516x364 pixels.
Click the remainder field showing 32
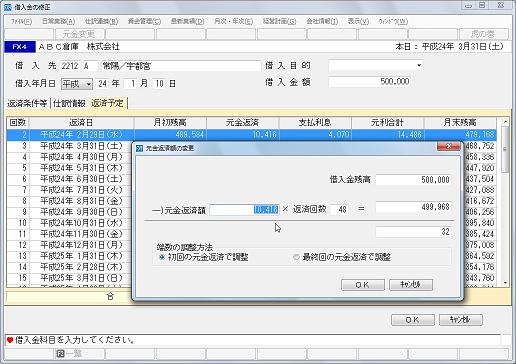[413, 232]
